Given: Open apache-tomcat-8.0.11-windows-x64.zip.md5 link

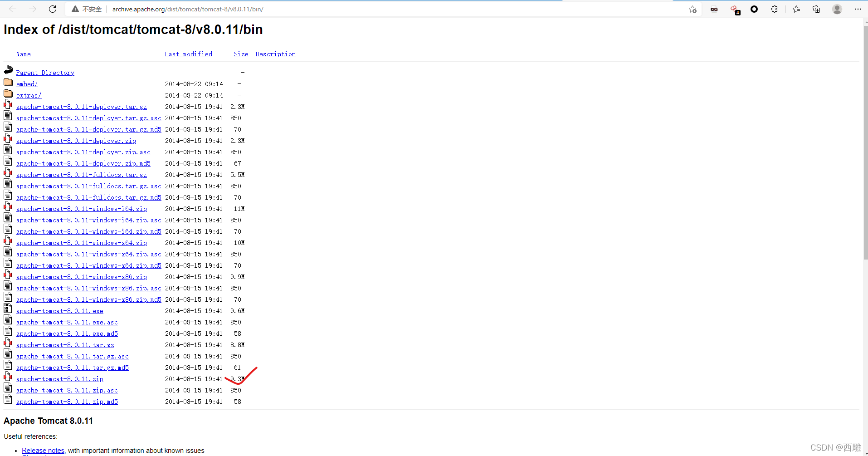Looking at the screenshot, I should [x=89, y=265].
